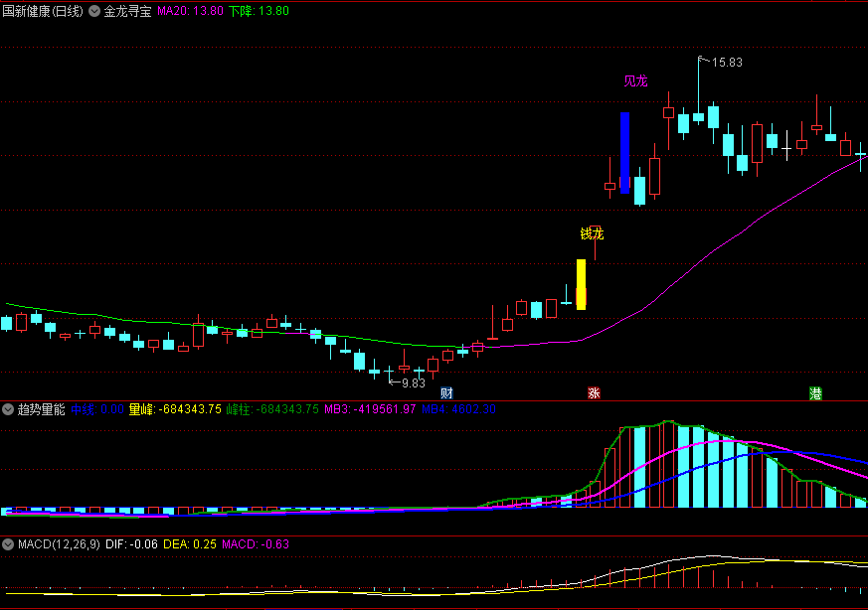
Task: Click the DIF: -0.06 value
Action: (x=132, y=544)
